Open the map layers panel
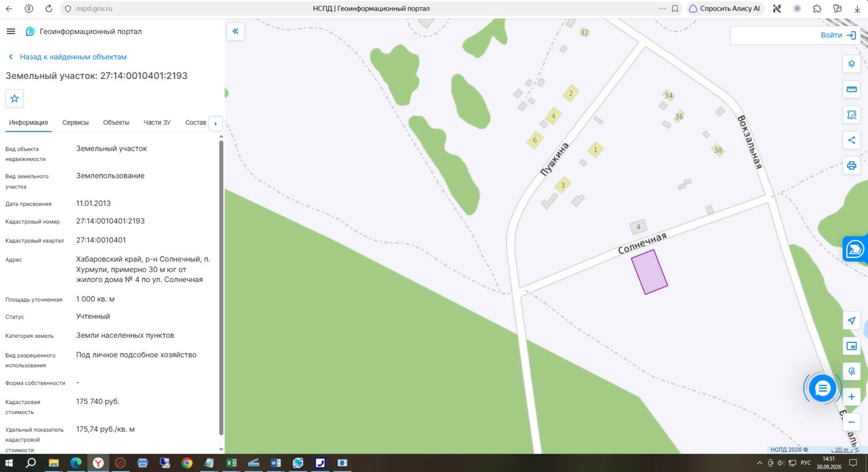The image size is (868, 472). [x=851, y=64]
